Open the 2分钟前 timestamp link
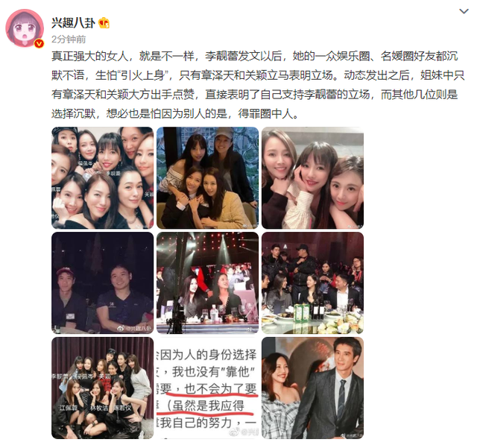The width and height of the screenshot is (477, 448). pos(69,40)
